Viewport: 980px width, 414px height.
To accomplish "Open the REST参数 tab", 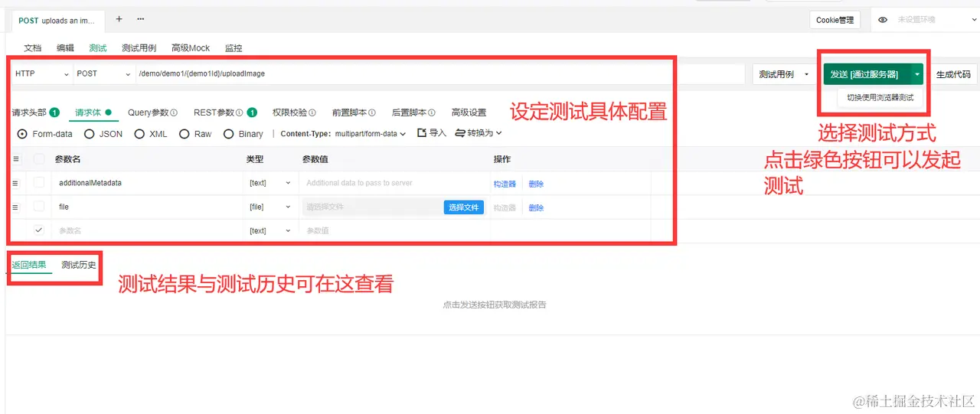I will pyautogui.click(x=224, y=112).
